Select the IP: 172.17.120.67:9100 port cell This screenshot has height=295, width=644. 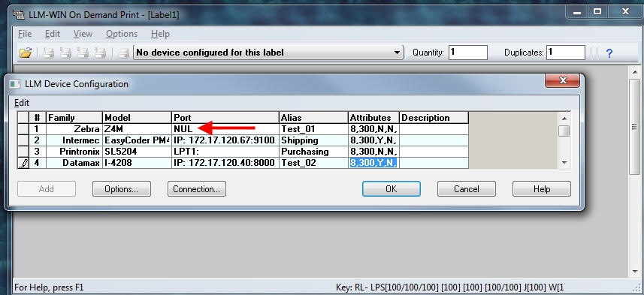tap(225, 140)
